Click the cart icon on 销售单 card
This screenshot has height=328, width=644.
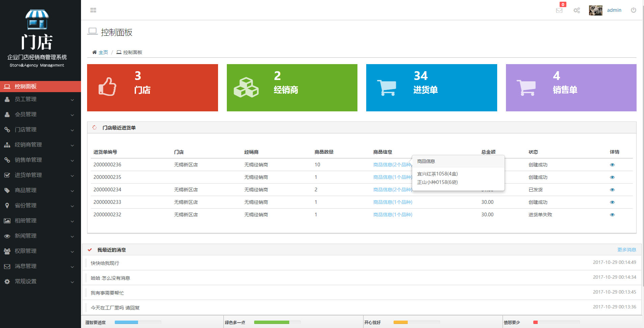[526, 88]
